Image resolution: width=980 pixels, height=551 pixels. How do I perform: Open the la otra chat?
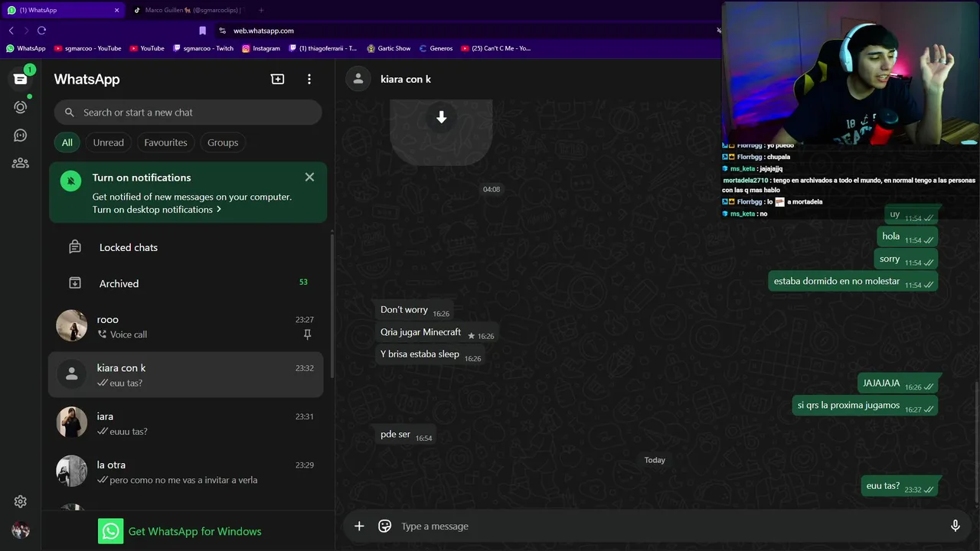pos(186,471)
